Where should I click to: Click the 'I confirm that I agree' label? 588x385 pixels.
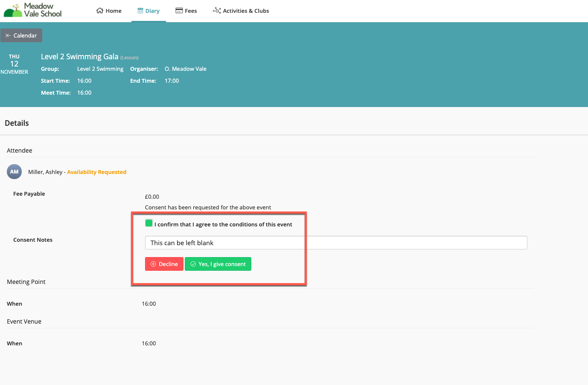[223, 224]
